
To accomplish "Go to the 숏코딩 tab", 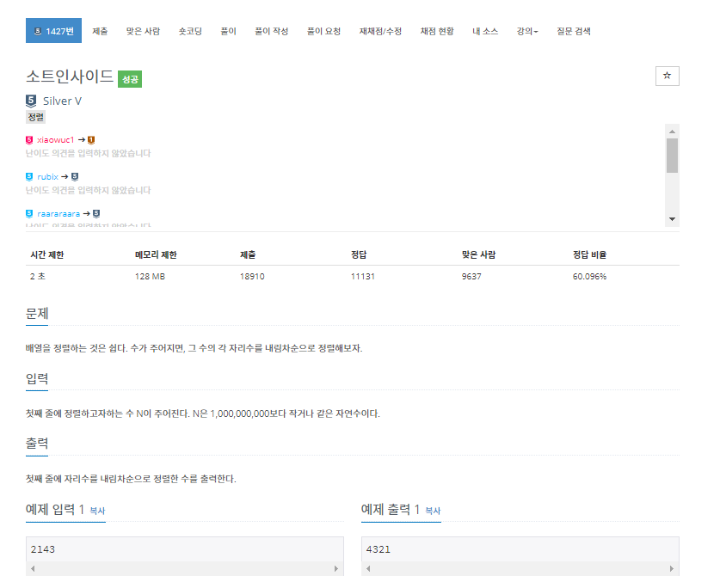I will 190,31.
